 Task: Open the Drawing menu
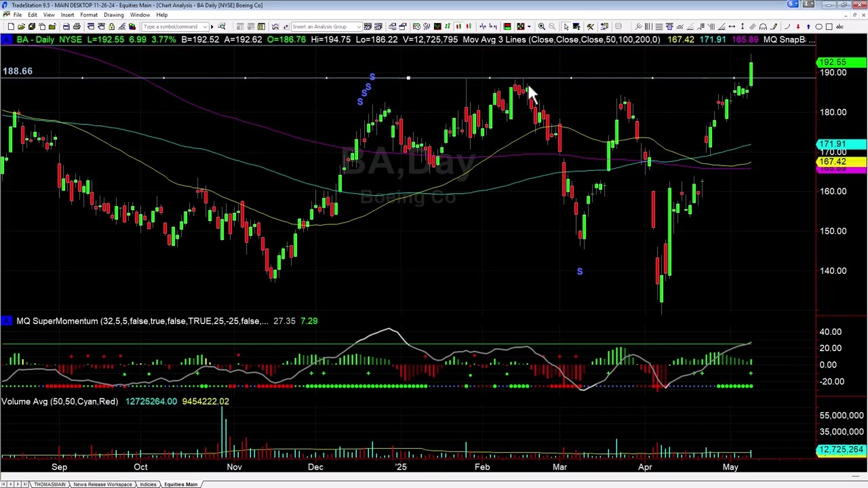click(x=113, y=14)
